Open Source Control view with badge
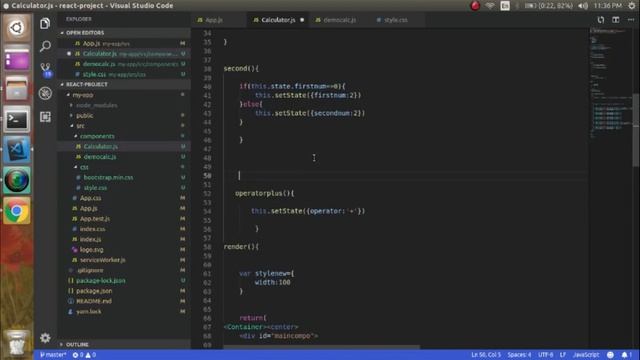The height and width of the screenshot is (360, 640). 46,69
